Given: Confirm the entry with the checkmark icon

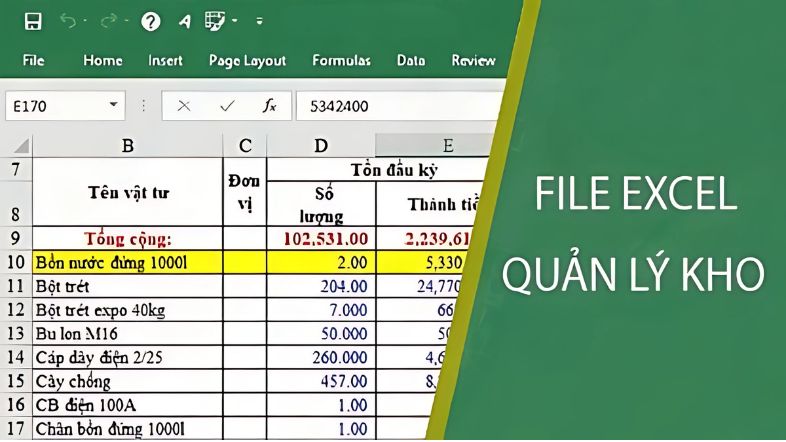Looking at the screenshot, I should pyautogui.click(x=227, y=105).
